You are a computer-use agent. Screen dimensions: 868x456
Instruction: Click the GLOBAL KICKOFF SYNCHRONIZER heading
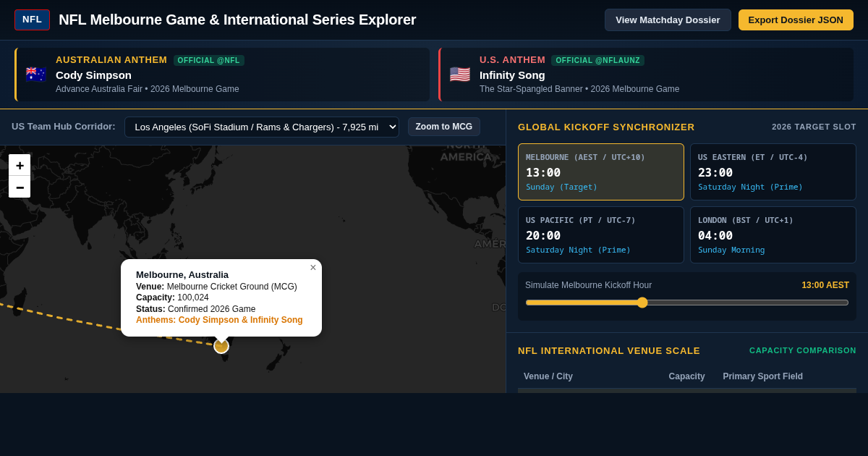click(x=606, y=127)
